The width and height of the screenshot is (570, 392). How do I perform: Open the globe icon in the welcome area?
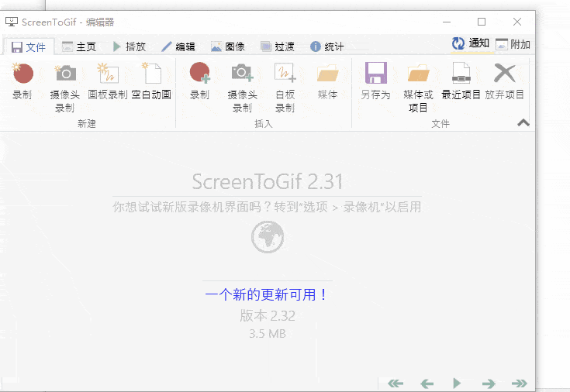(x=268, y=236)
